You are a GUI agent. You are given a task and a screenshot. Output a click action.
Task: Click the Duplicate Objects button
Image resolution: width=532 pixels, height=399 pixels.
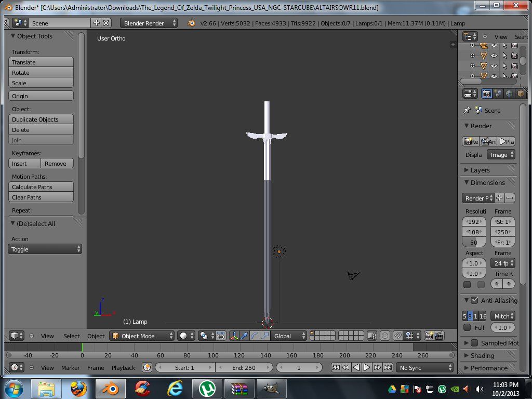[41, 119]
